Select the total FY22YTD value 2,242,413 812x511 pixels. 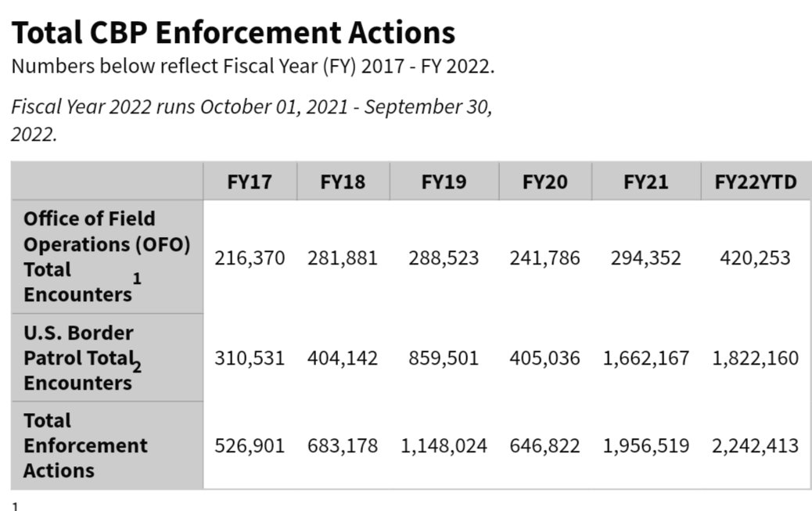coord(756,446)
